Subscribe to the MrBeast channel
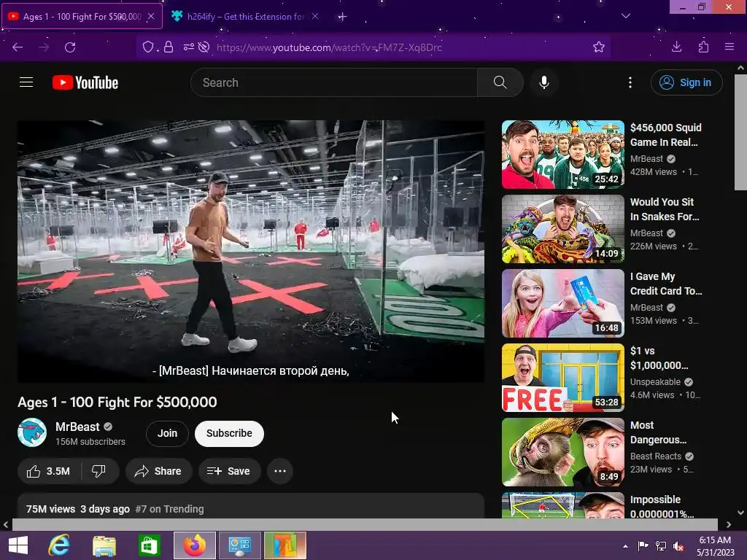The height and width of the screenshot is (560, 747). [229, 433]
